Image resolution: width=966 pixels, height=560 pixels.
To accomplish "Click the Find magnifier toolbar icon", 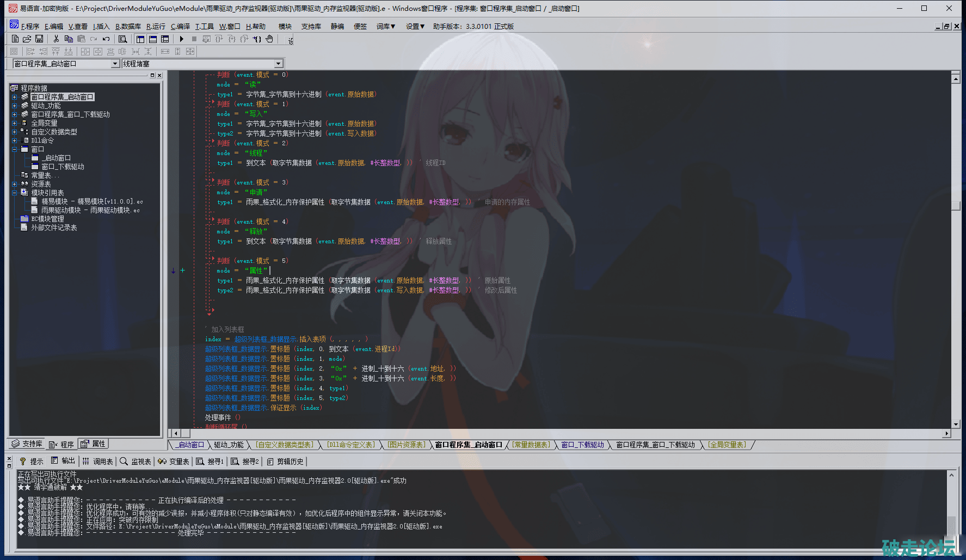I will (x=123, y=39).
